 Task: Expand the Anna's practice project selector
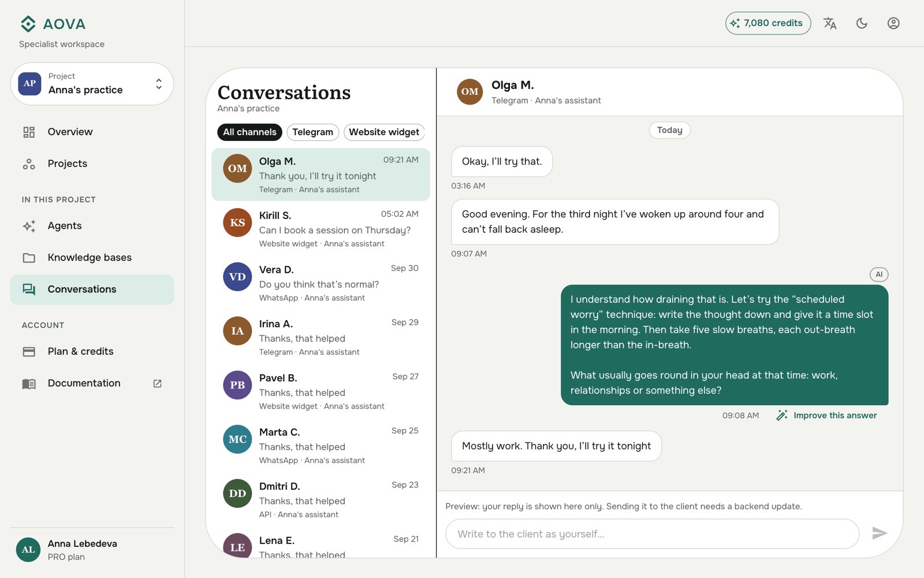tap(92, 84)
